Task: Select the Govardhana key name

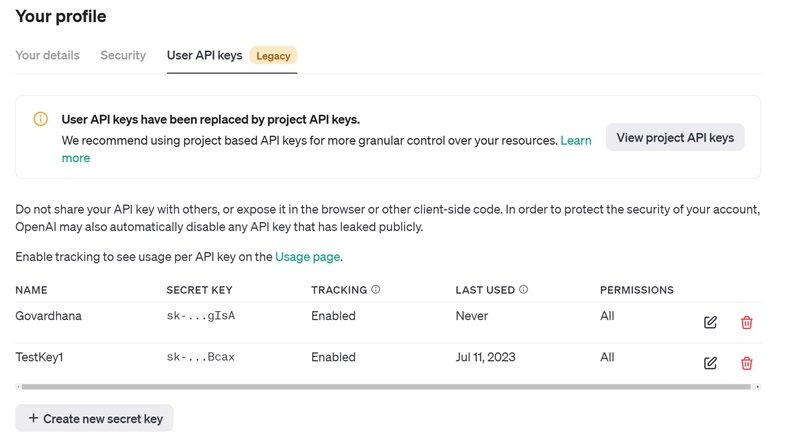Action: [48, 316]
